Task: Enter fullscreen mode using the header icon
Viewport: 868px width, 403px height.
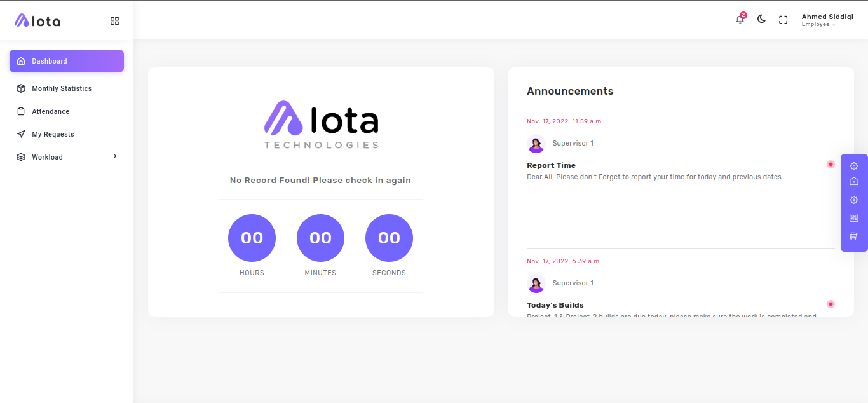Action: click(783, 20)
